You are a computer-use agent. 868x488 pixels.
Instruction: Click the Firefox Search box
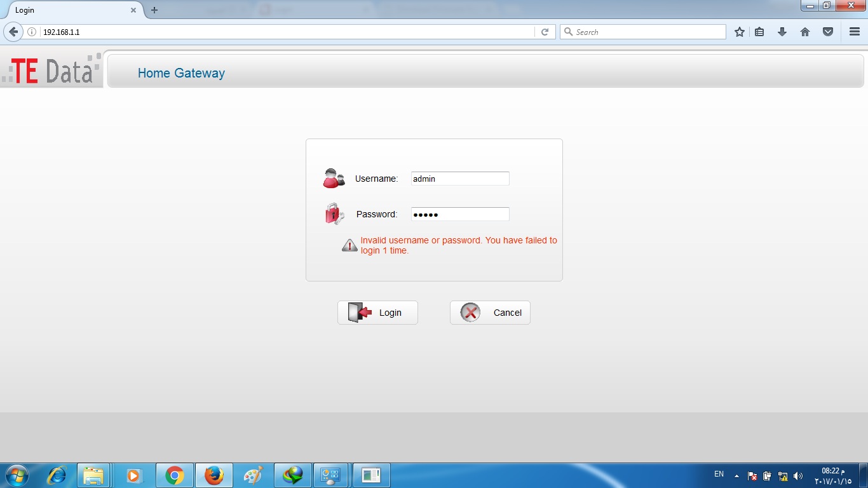pyautogui.click(x=643, y=32)
